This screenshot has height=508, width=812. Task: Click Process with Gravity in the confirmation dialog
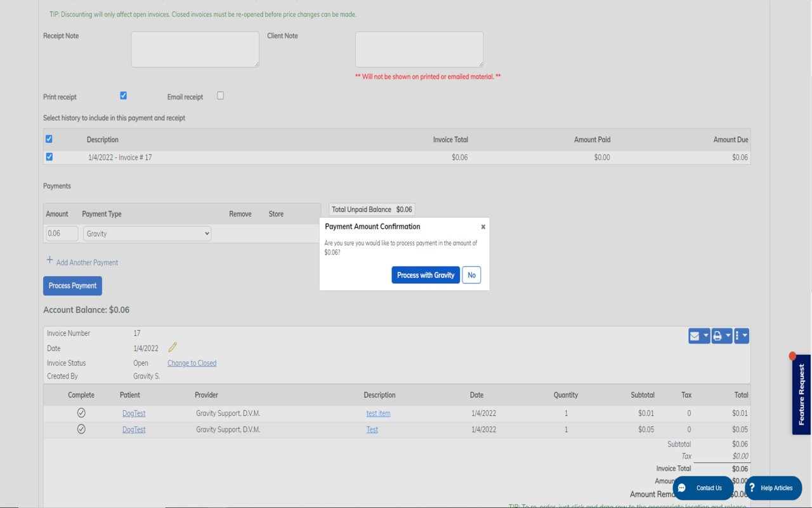[x=425, y=274]
